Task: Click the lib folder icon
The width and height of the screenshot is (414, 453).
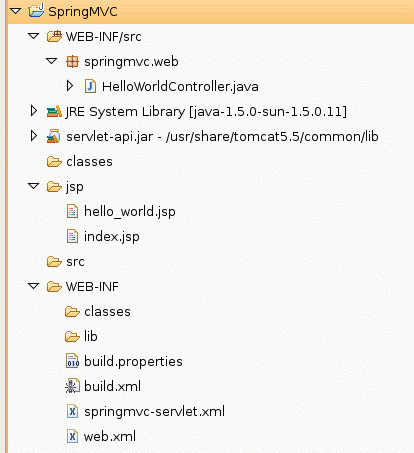Action: pyautogui.click(x=72, y=337)
